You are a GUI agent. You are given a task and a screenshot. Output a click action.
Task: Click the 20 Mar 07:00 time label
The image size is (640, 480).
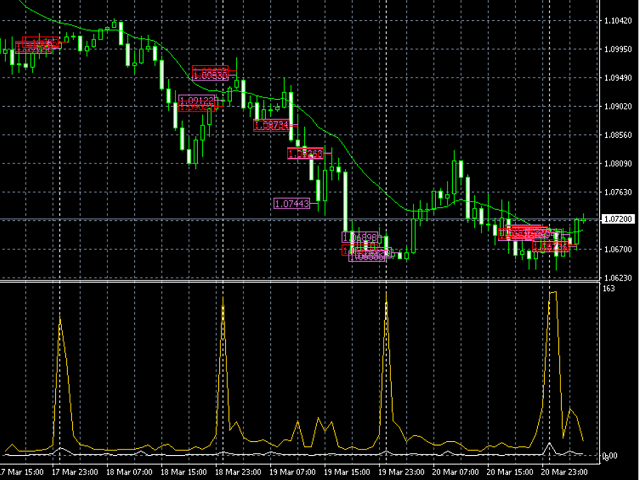456,472
